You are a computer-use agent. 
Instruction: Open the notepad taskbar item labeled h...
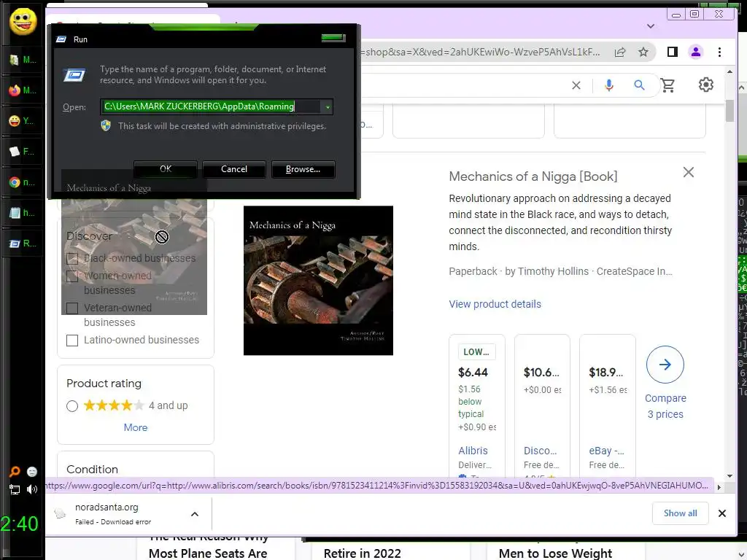(23, 213)
